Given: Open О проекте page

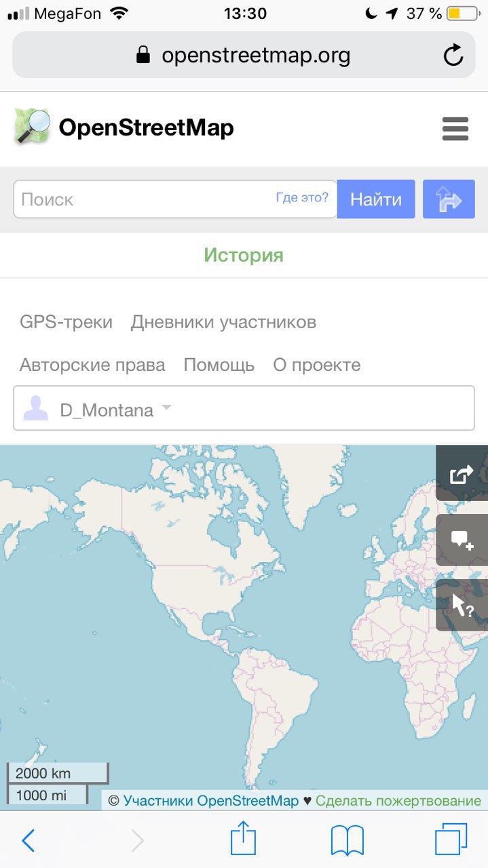Looking at the screenshot, I should point(317,365).
